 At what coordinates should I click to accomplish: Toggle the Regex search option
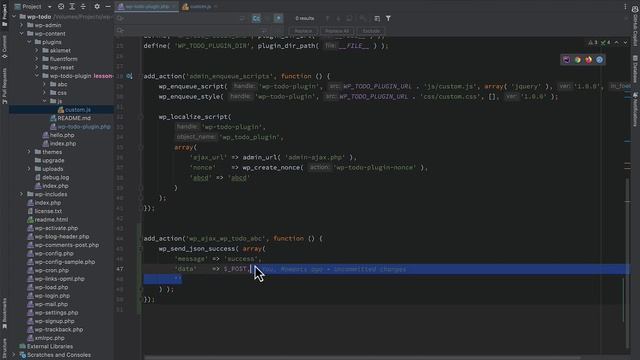tap(278, 18)
